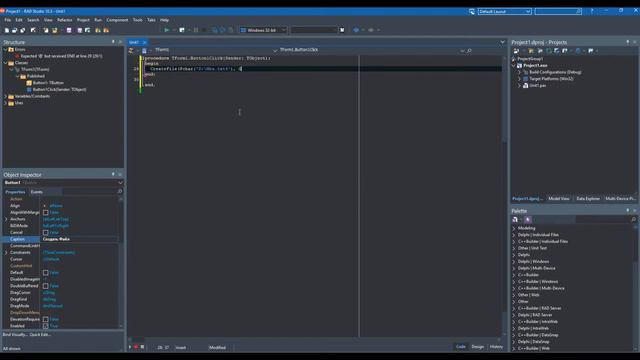
Task: Click the search icon in the Object Inspector
Action: tap(120, 191)
